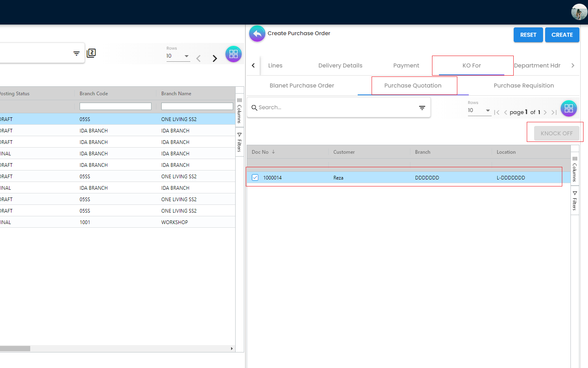
Task: Open the left listing filter icon
Action: 76,54
